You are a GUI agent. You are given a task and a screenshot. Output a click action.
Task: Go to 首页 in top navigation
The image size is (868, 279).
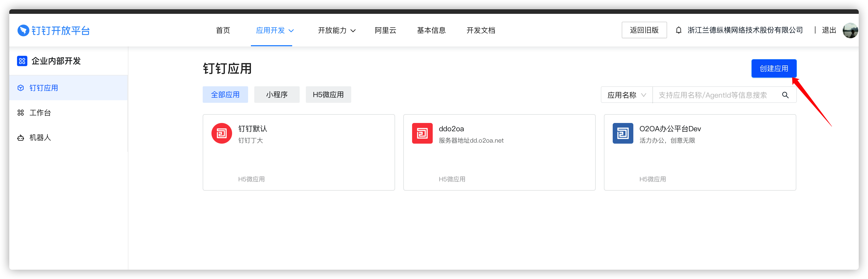pyautogui.click(x=223, y=30)
